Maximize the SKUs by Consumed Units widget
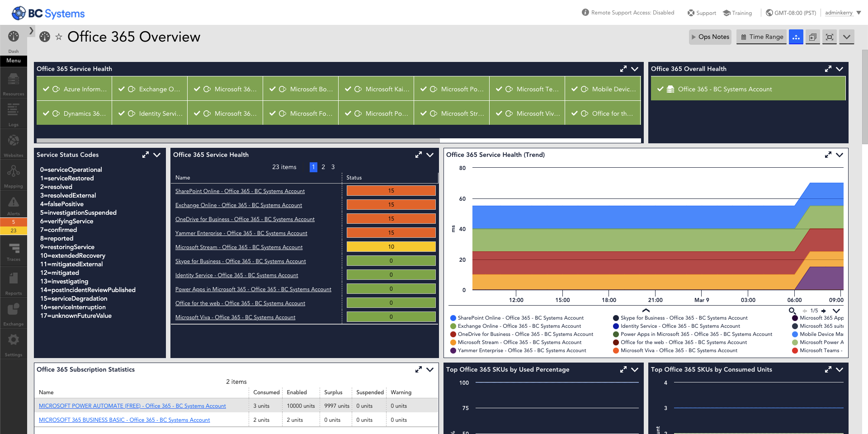 click(828, 369)
